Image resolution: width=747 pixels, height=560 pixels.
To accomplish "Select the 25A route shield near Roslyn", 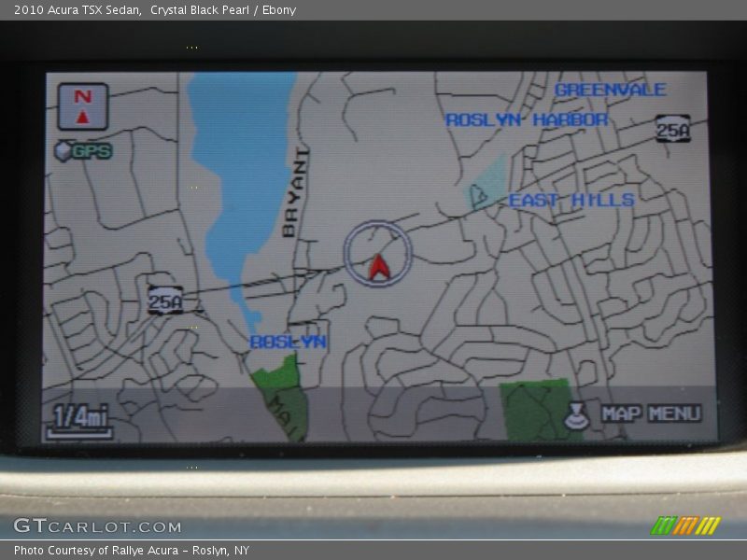I will tap(165, 301).
